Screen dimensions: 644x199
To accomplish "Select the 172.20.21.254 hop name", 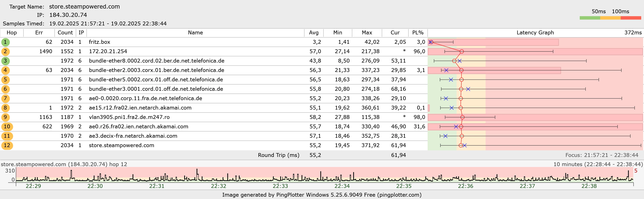I will click(108, 51).
